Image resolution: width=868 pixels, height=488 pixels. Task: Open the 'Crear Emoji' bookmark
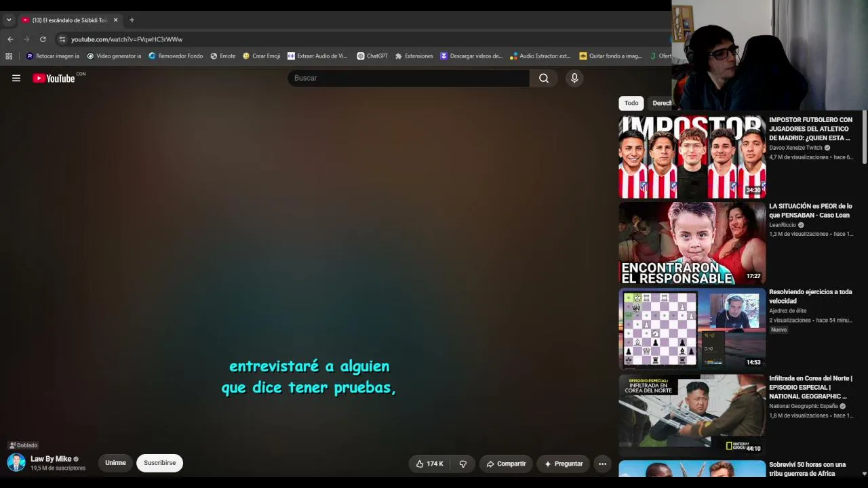tap(262, 56)
